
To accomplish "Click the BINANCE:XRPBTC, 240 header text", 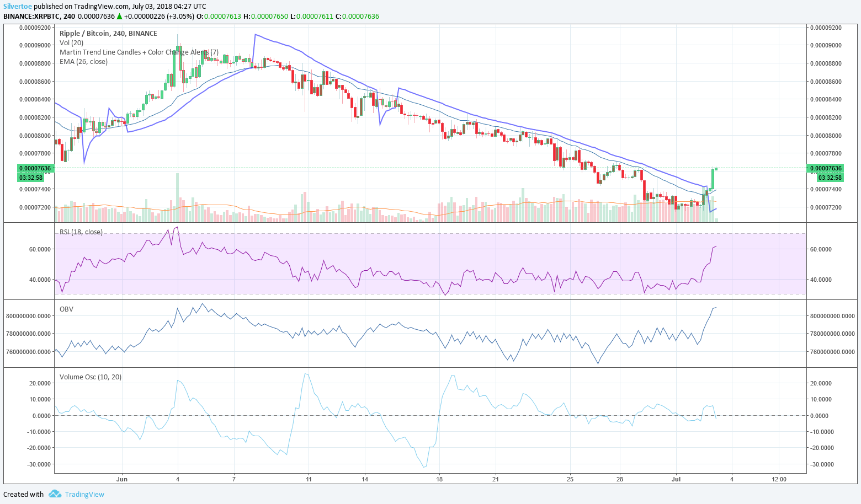I will click(39, 16).
